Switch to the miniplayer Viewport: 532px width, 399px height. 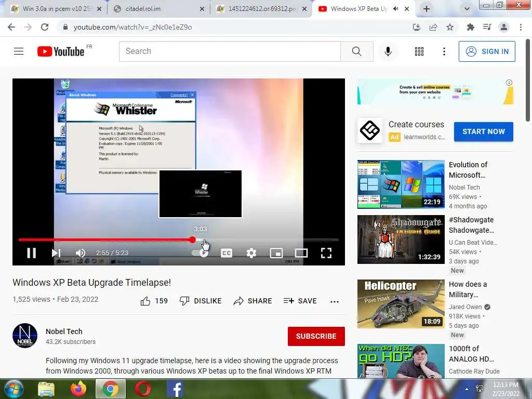[276, 253]
